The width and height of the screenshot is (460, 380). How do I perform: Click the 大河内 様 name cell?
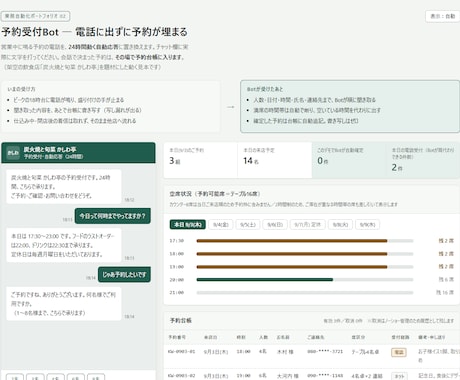[288, 376]
